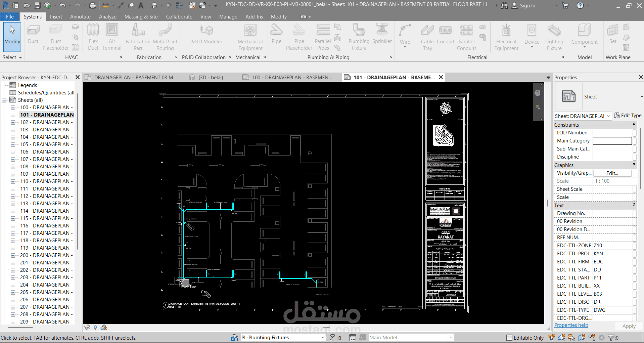The height and width of the screenshot is (343, 644).
Task: Click the Modify tool in the ribbon
Action: point(12,37)
